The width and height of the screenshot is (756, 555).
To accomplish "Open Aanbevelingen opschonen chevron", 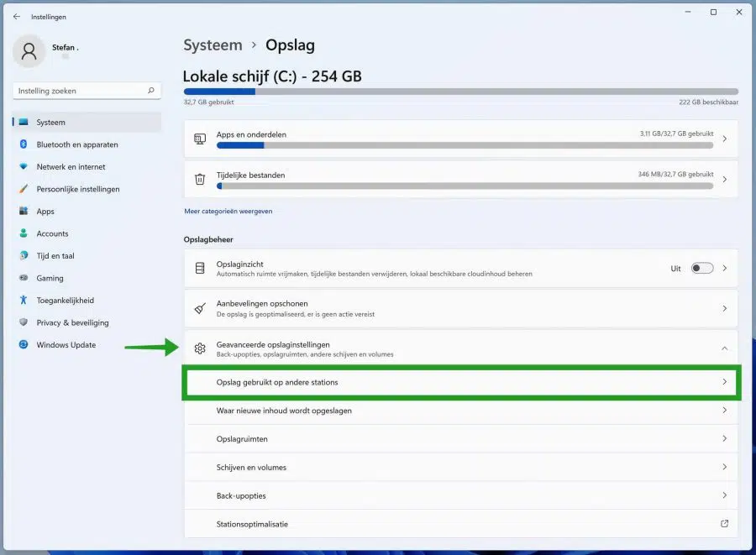I will click(x=725, y=308).
